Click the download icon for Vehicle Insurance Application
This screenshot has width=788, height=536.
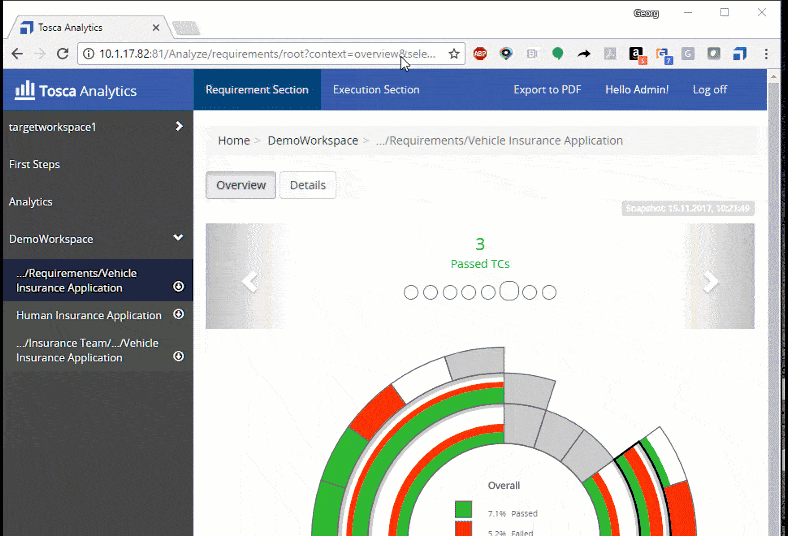pos(178,286)
